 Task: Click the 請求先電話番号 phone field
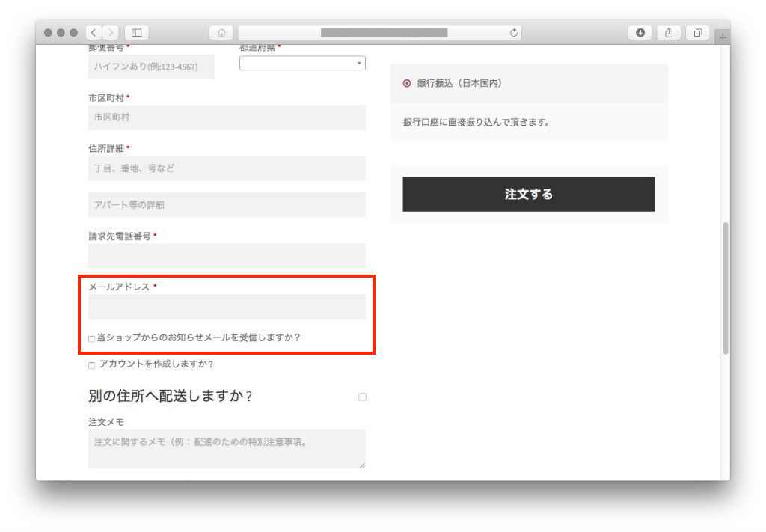coord(227,256)
